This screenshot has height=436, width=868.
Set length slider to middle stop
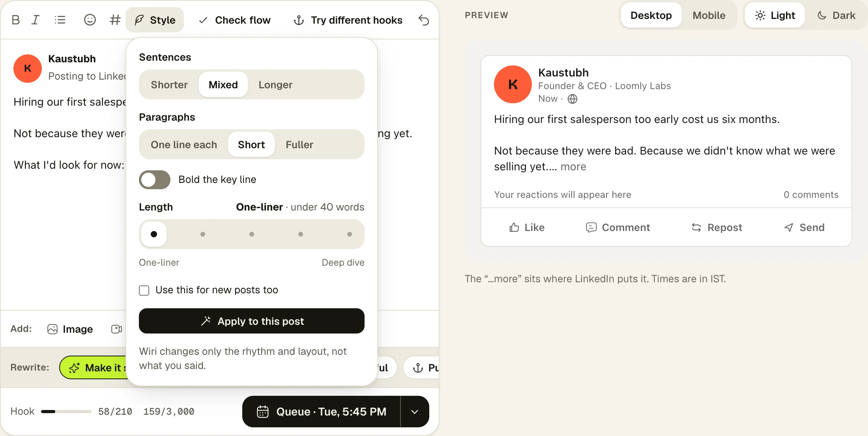[252, 234]
